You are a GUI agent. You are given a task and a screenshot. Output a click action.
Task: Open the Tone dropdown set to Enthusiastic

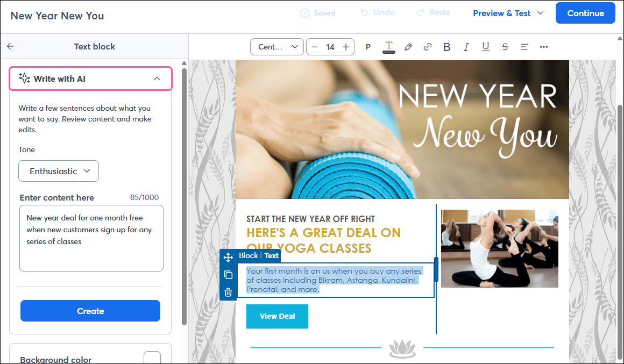[58, 171]
